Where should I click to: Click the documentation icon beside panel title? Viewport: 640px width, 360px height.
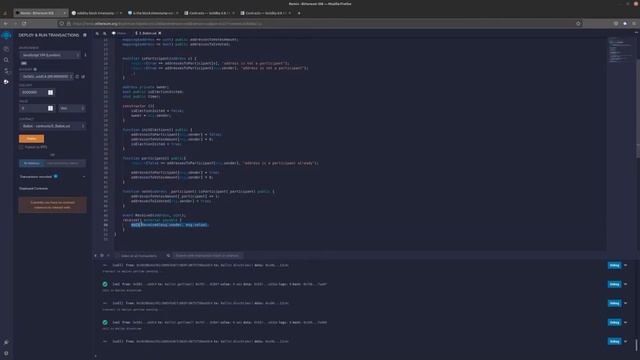pyautogui.click(x=85, y=35)
